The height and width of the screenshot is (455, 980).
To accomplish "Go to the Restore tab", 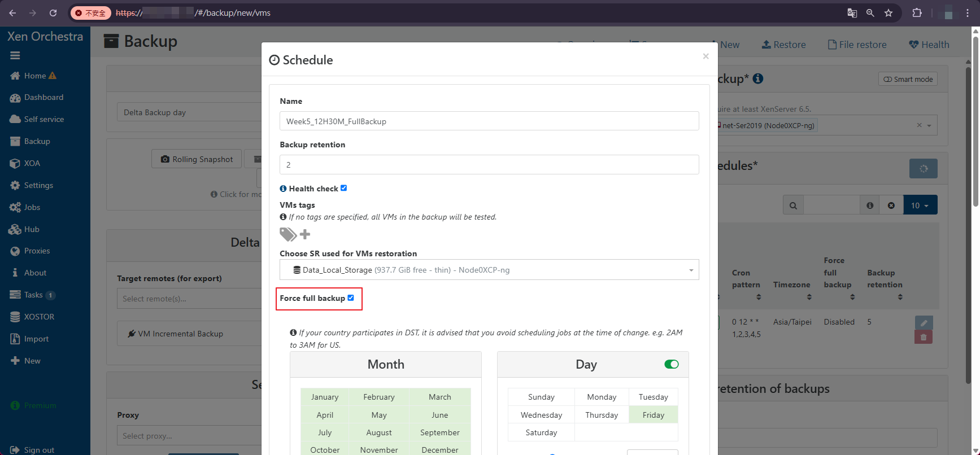I will click(783, 45).
